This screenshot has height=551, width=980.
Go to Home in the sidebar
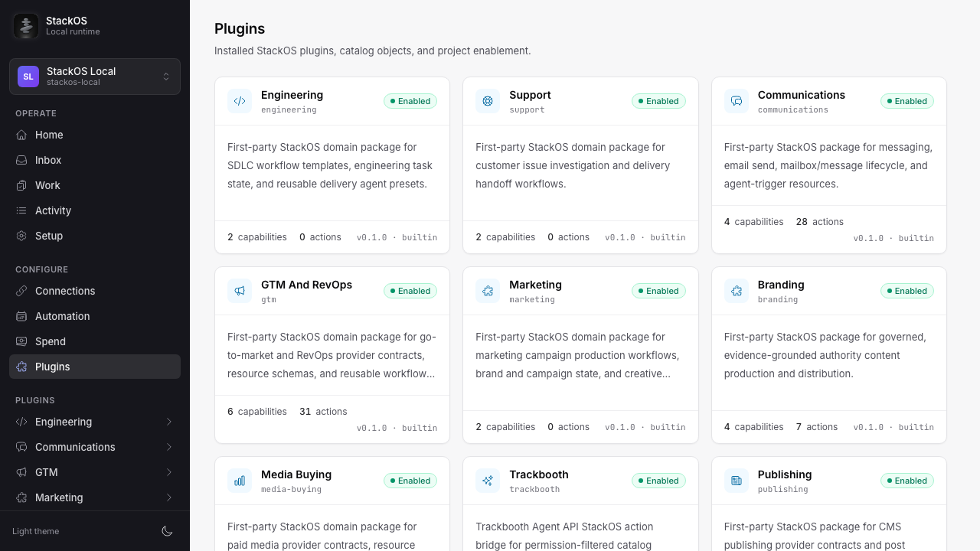[x=95, y=135]
